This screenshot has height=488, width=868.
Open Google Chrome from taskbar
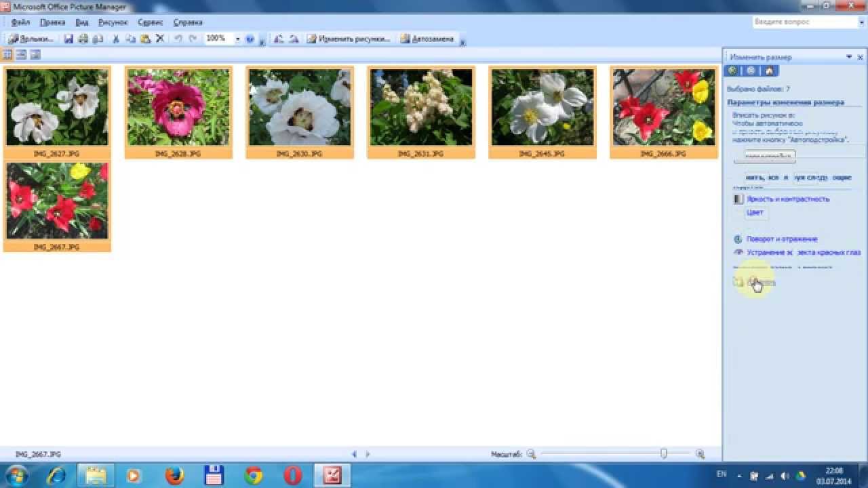pos(254,476)
